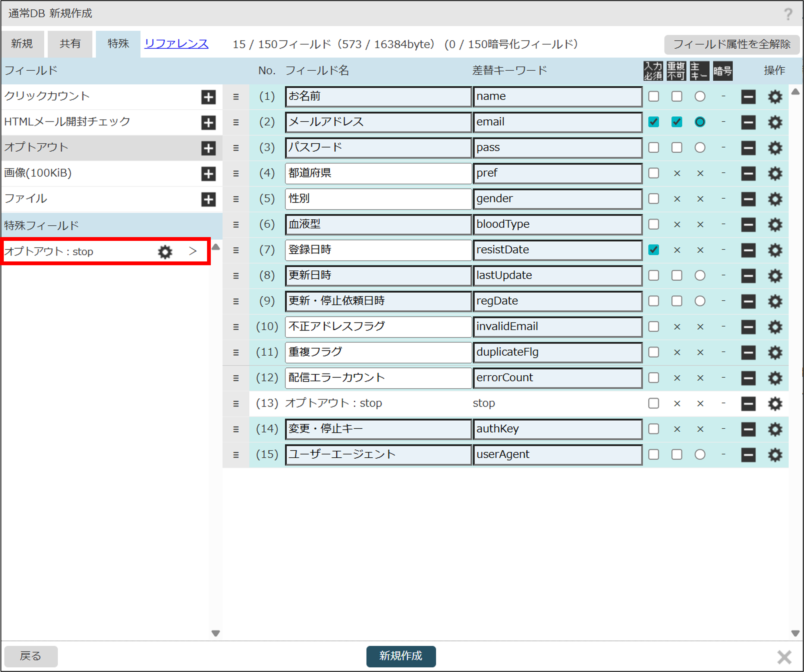804x672 pixels.
Task: Click up arrow of field table scrollbar
Action: (795, 92)
